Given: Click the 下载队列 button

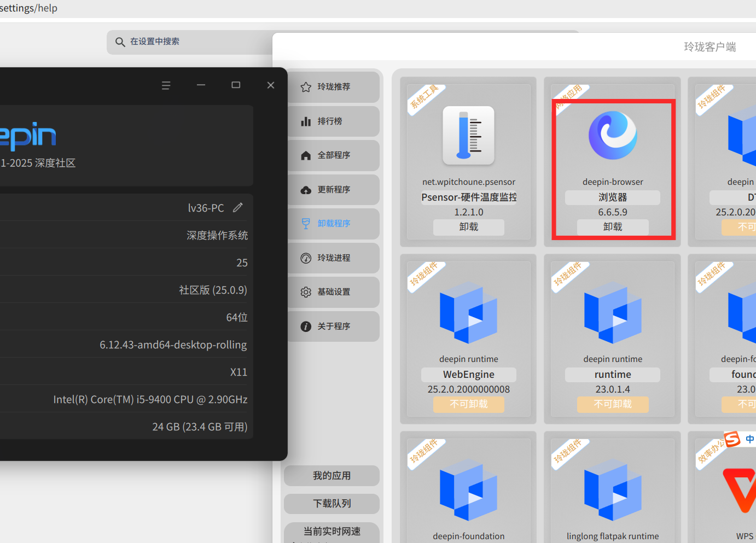Looking at the screenshot, I should click(x=332, y=504).
